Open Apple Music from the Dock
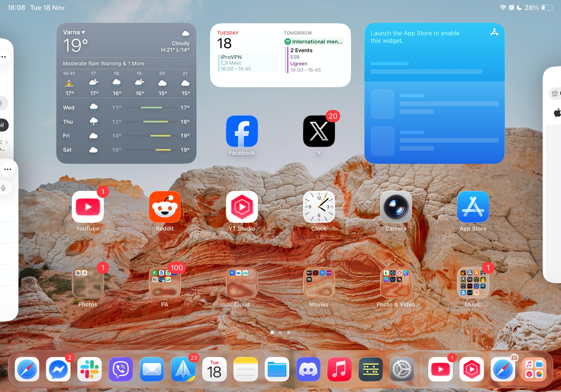Image resolution: width=561 pixels, height=392 pixels. tap(339, 369)
